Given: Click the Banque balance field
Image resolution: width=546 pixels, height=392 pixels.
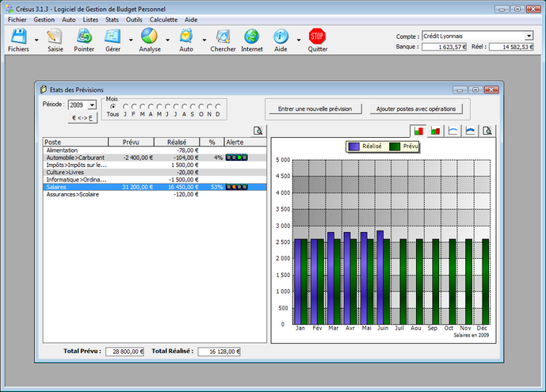Looking at the screenshot, I should 444,47.
